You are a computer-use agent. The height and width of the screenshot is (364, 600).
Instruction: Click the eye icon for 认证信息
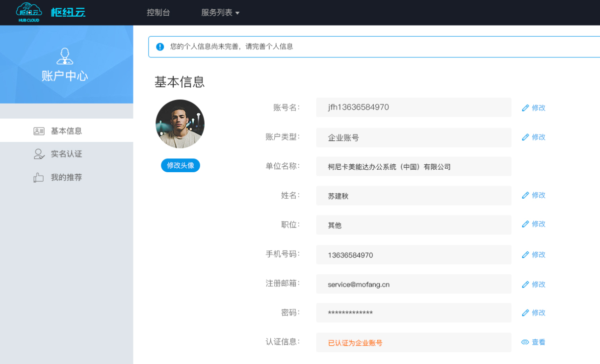(x=525, y=342)
